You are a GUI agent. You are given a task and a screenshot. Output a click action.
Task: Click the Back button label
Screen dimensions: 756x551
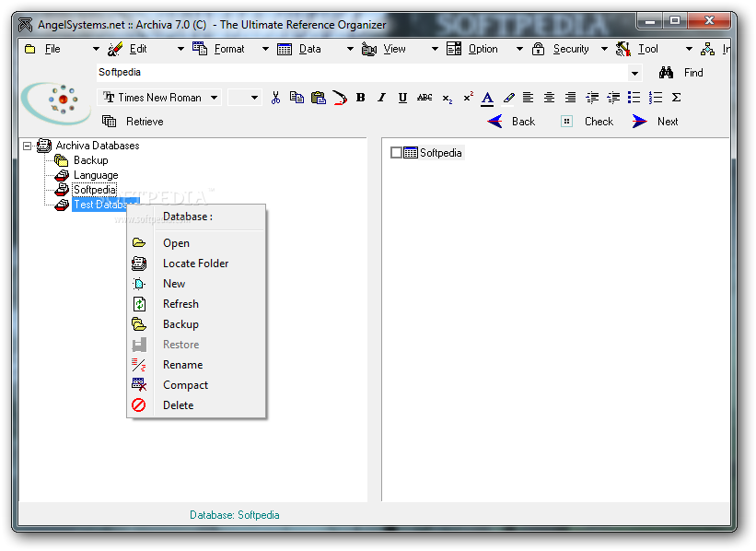click(x=523, y=122)
